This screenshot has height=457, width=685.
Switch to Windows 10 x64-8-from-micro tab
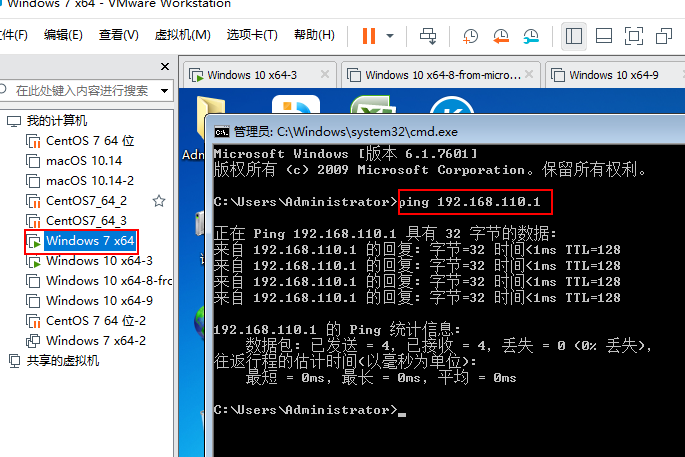click(443, 75)
